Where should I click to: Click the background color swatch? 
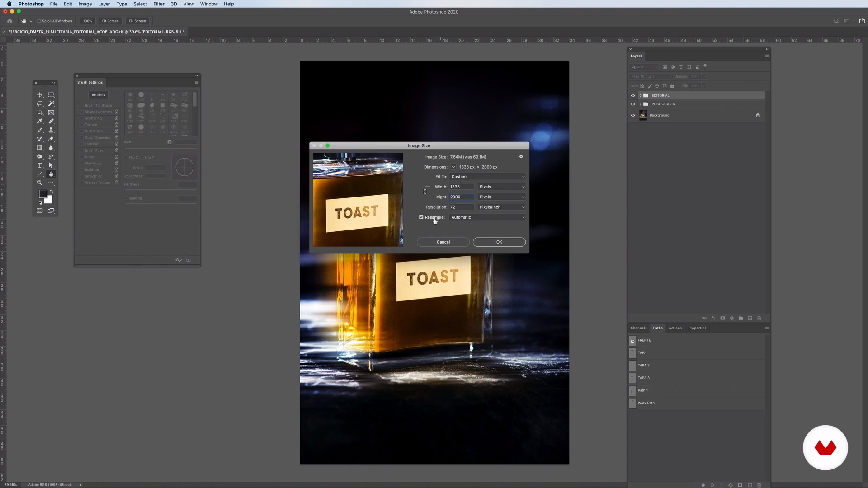click(x=49, y=201)
